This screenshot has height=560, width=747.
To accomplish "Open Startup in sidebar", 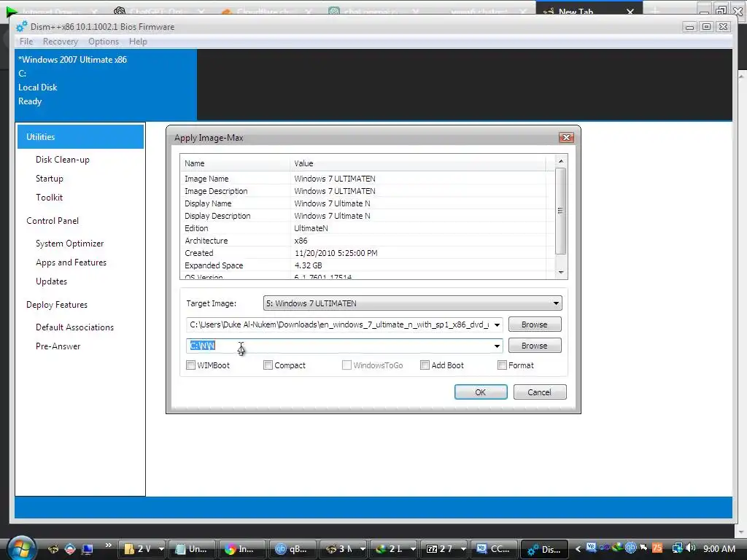I will click(50, 179).
